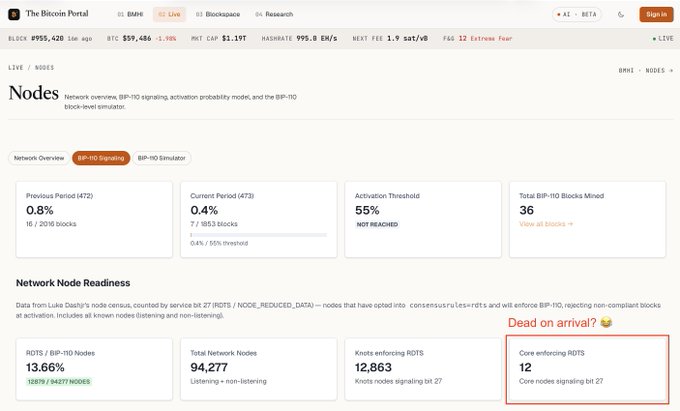Click market cap $1.19T value
Viewport: 680px width, 411px height.
[x=234, y=38]
